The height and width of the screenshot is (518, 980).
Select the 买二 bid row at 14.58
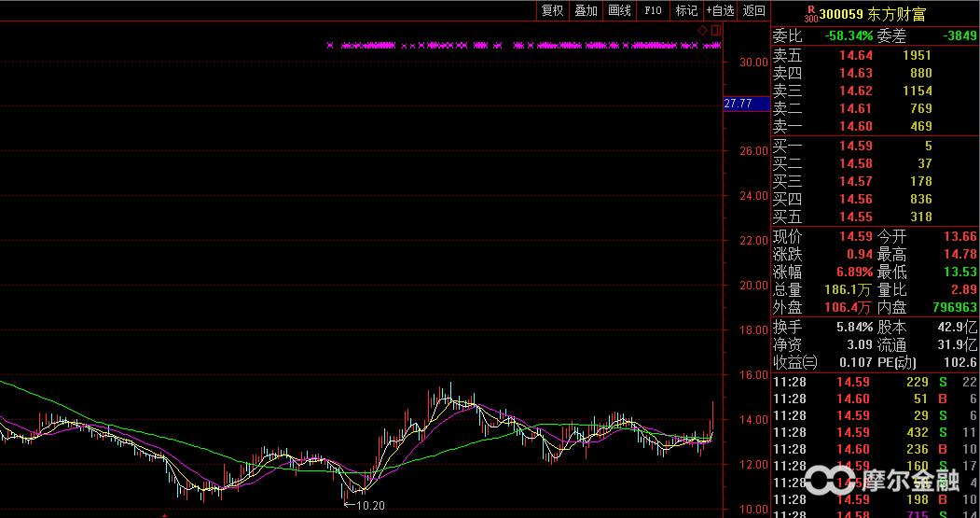(x=875, y=163)
